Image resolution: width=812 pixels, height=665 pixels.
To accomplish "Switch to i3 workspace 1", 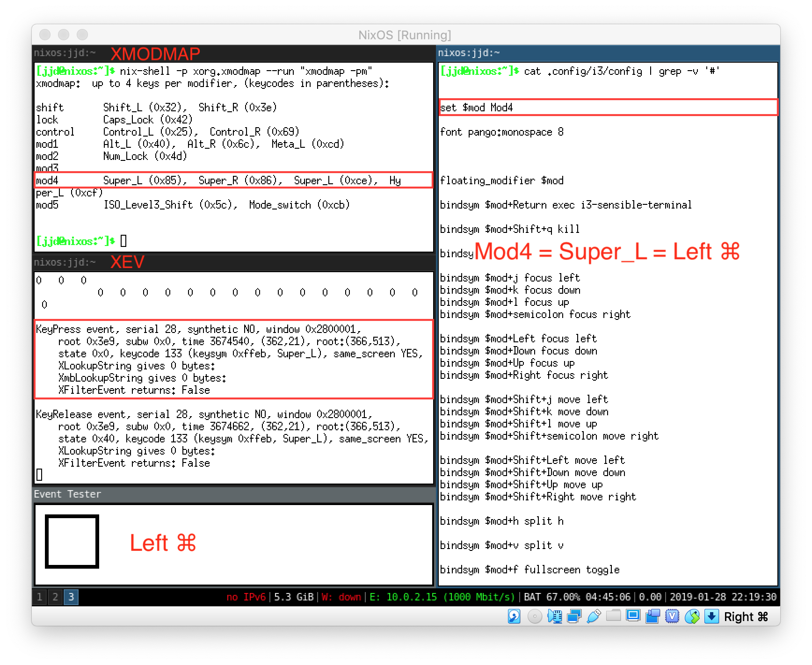I will click(x=39, y=597).
